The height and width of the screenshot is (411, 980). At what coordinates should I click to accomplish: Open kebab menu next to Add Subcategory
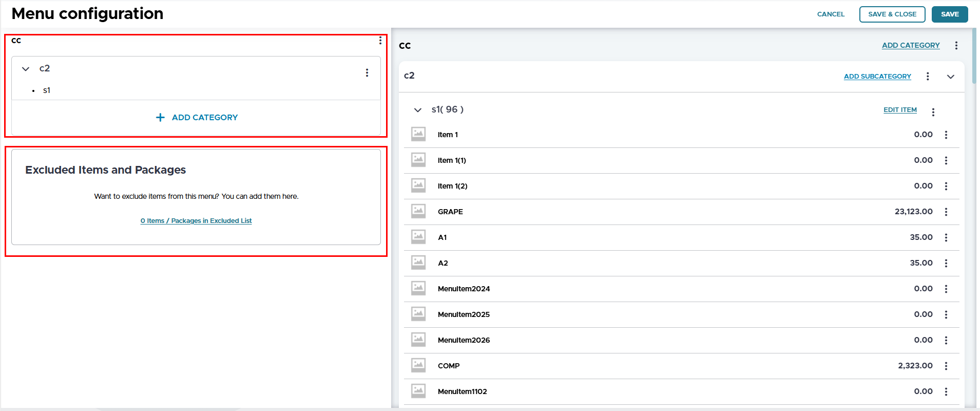tap(927, 77)
